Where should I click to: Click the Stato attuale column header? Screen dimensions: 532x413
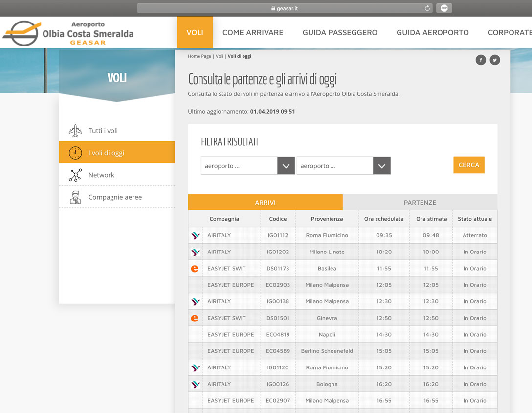(x=475, y=219)
